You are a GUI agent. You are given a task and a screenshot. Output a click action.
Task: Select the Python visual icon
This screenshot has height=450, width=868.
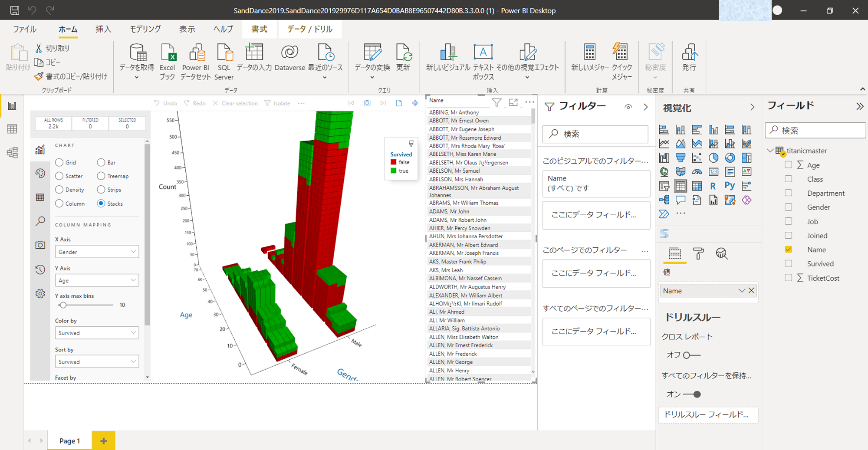point(730,186)
